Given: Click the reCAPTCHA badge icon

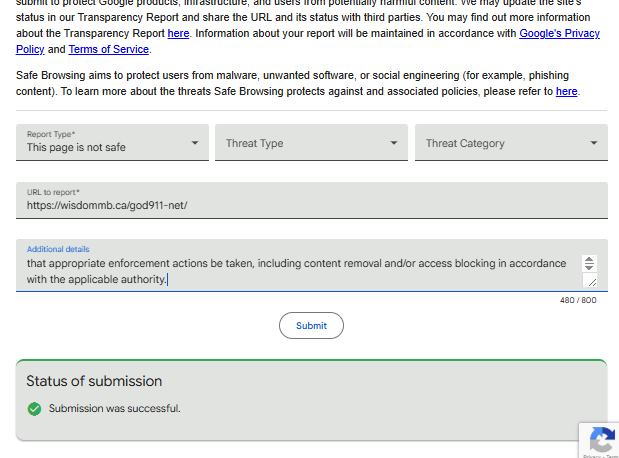Looking at the screenshot, I should [602, 439].
